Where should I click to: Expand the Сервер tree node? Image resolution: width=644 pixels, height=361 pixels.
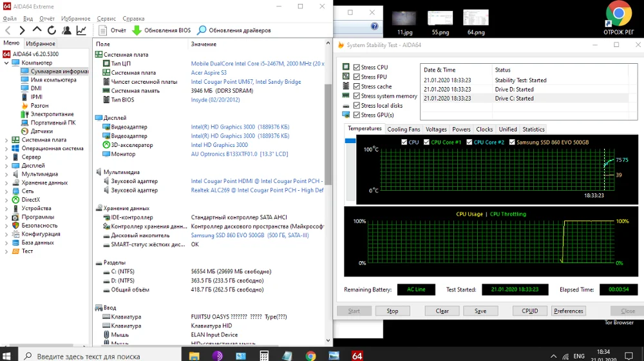click(x=6, y=157)
